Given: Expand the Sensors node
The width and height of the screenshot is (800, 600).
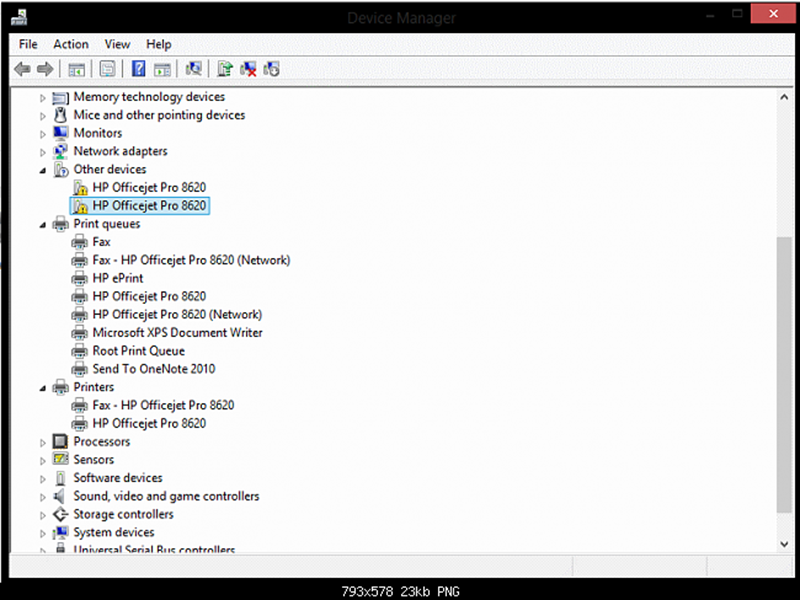Looking at the screenshot, I should pos(43,461).
